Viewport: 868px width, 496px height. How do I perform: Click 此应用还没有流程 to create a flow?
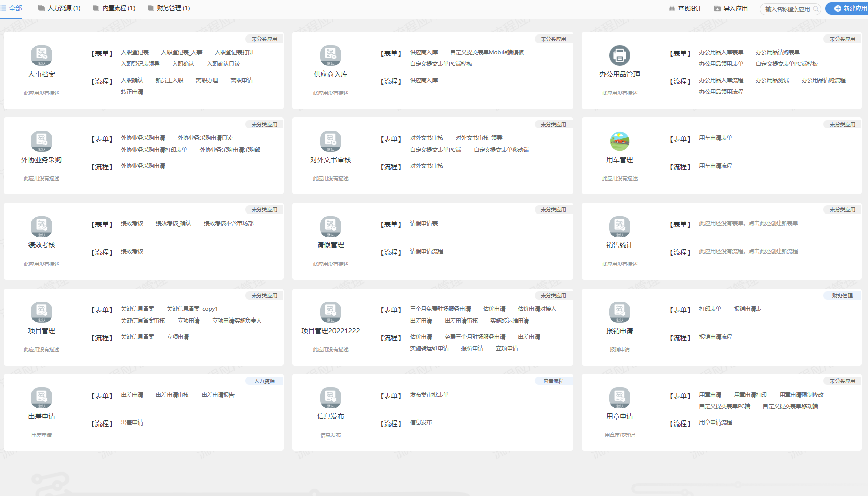tap(749, 251)
